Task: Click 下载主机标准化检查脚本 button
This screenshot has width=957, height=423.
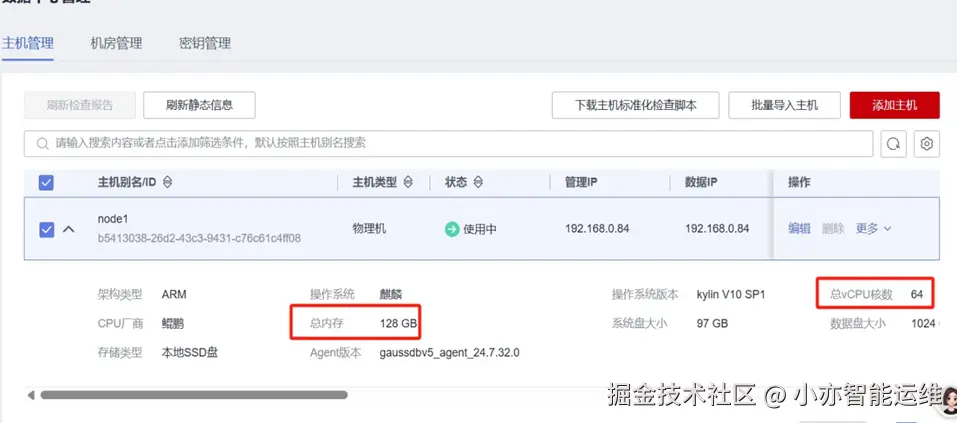Action: [x=635, y=105]
